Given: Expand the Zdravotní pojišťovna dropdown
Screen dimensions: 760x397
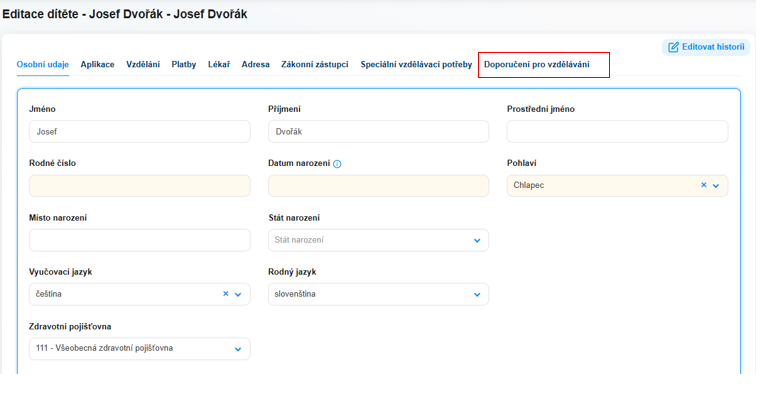Looking at the screenshot, I should [x=140, y=349].
